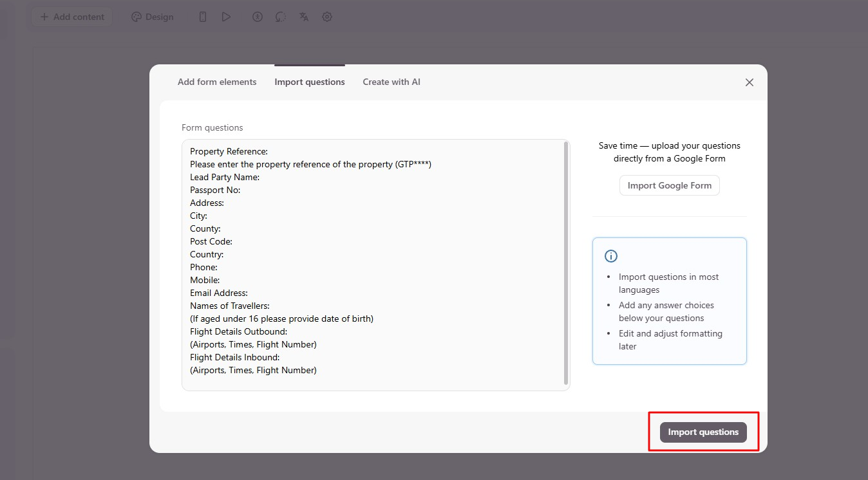Screen dimensions: 868x480
Task: Click the 'Flight Details Outbound:' line
Action: point(239,331)
